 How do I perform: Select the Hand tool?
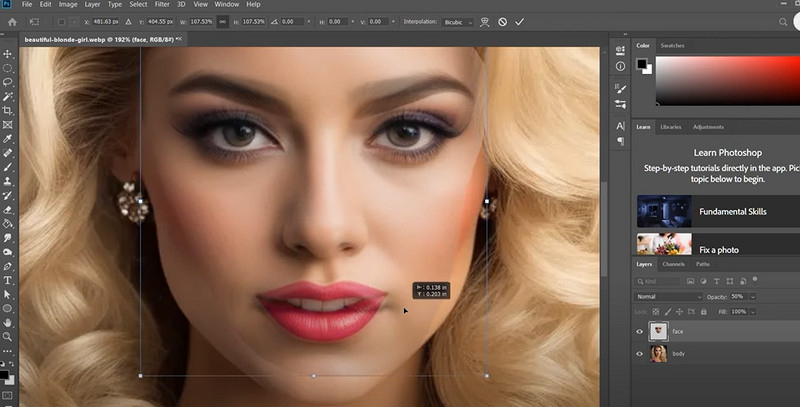tap(8, 322)
